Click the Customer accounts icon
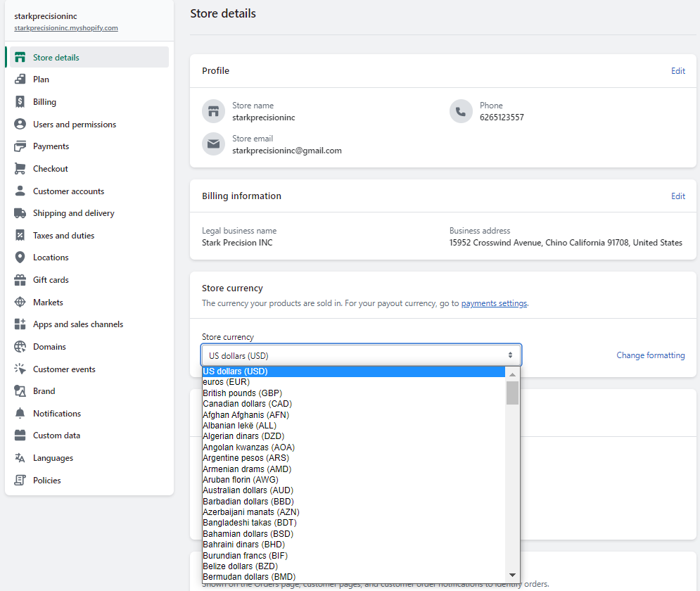The width and height of the screenshot is (700, 591). [20, 191]
